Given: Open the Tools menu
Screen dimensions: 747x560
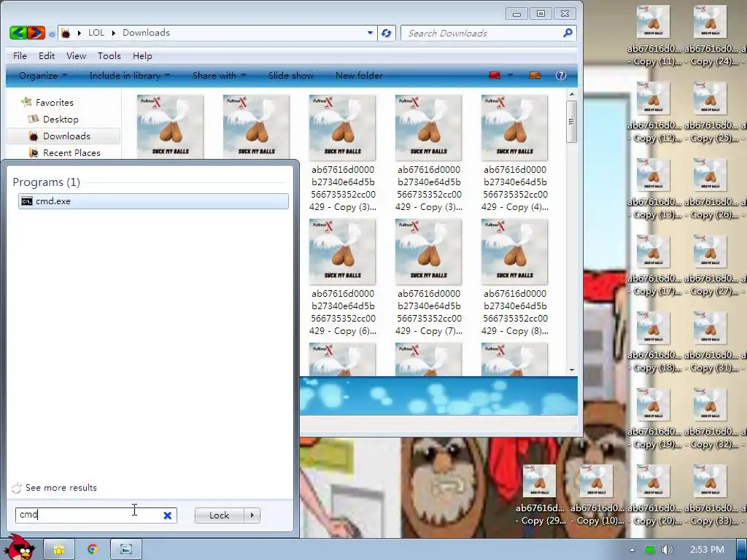Looking at the screenshot, I should click(x=109, y=55).
